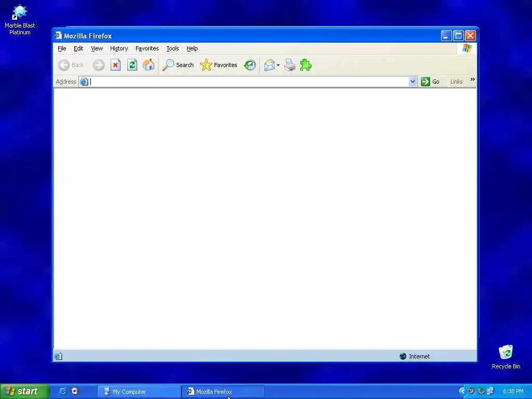
Task: Click the taskbar clock showing 6:38 PM
Action: (513, 391)
